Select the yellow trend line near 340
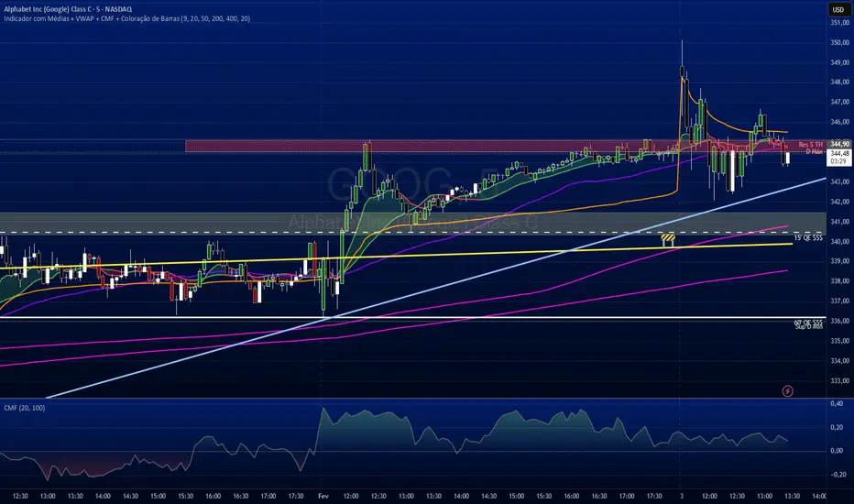854x504 pixels. (x=396, y=255)
